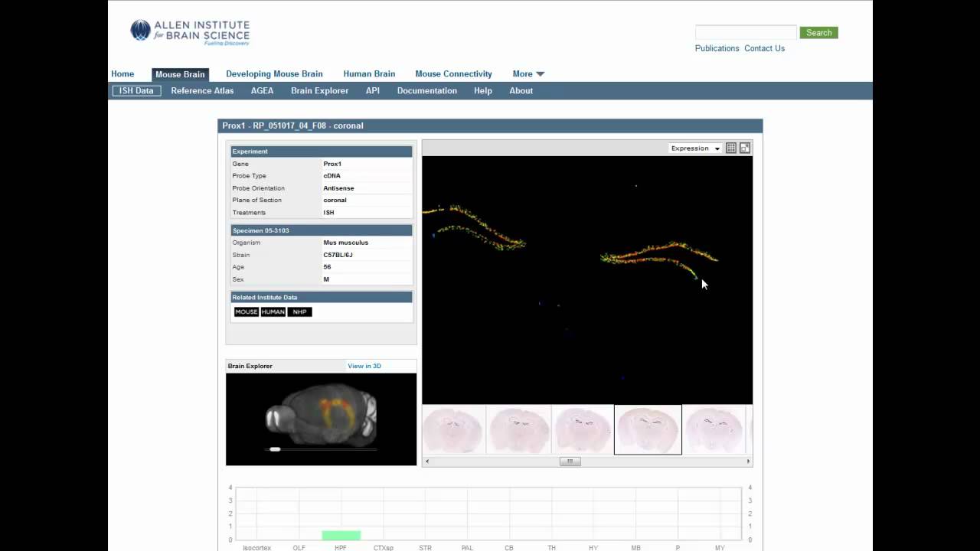Select the Mouse Connectivity menu item
Screen dimensions: 980x551
453,73
